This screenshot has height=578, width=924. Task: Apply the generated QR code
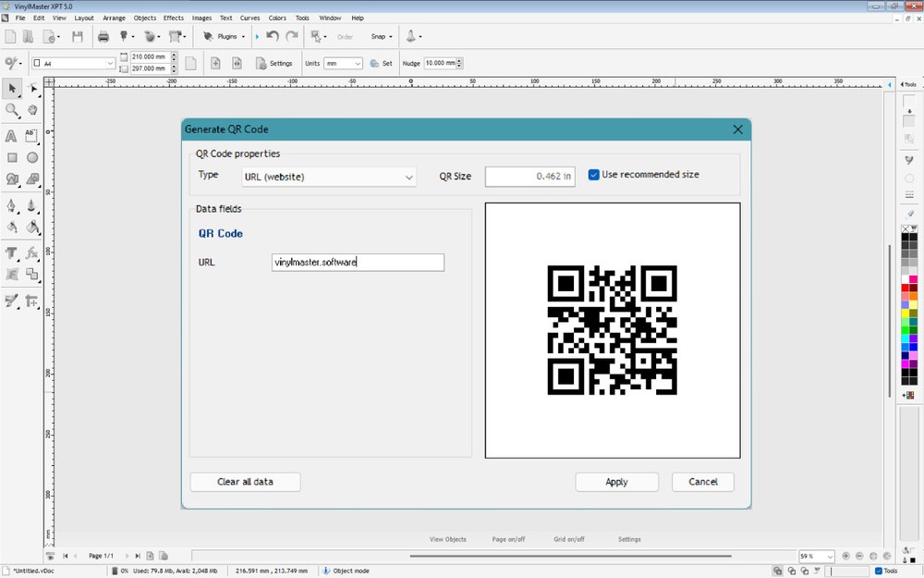(x=616, y=482)
